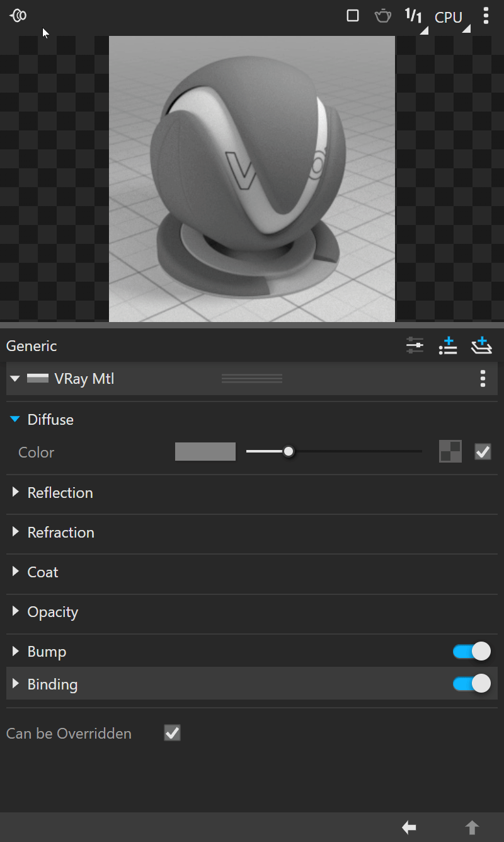Viewport: 504px width, 842px height.
Task: Turn off the Bump toggle switch
Action: 472,652
